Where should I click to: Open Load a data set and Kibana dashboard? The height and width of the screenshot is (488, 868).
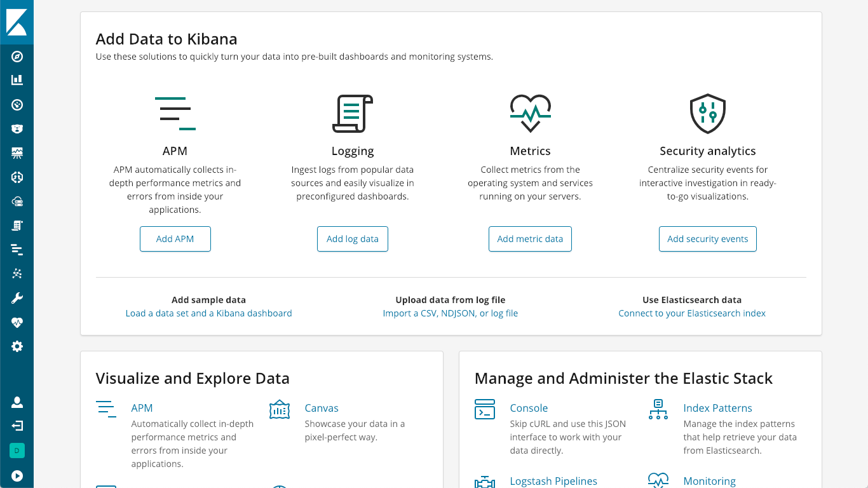pyautogui.click(x=209, y=313)
